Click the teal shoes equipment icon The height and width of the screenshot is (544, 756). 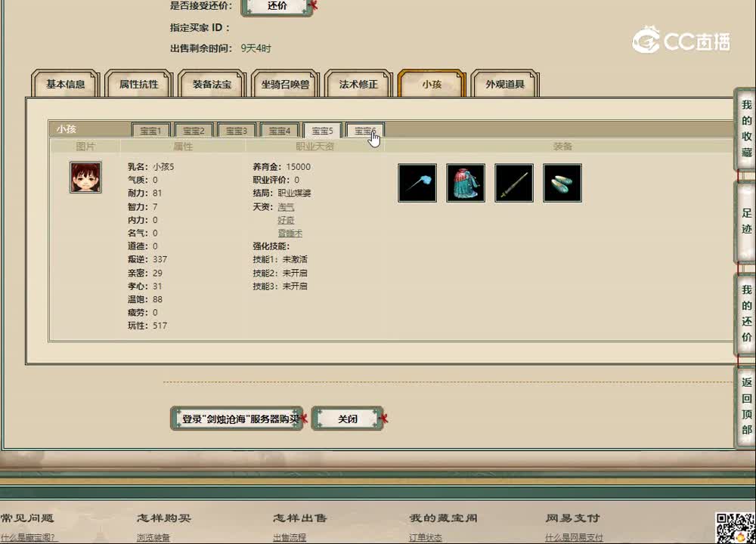pyautogui.click(x=562, y=183)
